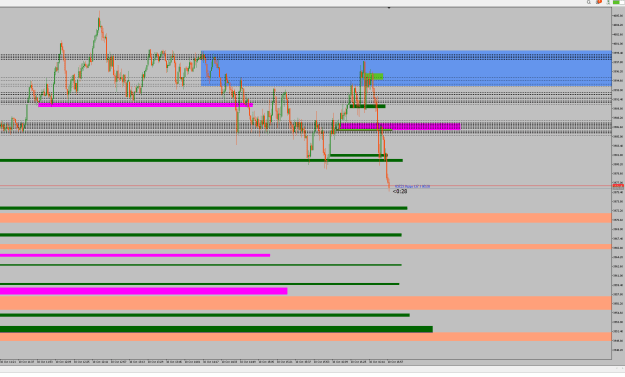
Task: Select the thin magenta line below second orange band
Action: coord(135,255)
